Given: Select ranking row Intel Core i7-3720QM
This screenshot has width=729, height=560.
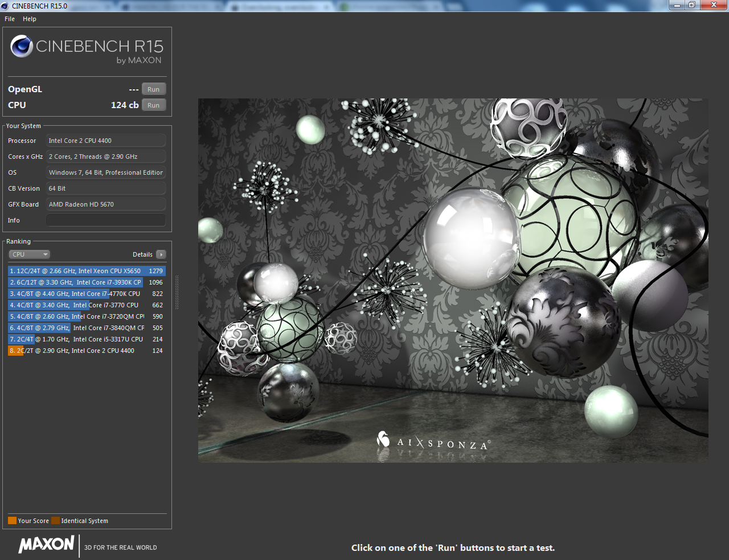Looking at the screenshot, I should point(87,316).
